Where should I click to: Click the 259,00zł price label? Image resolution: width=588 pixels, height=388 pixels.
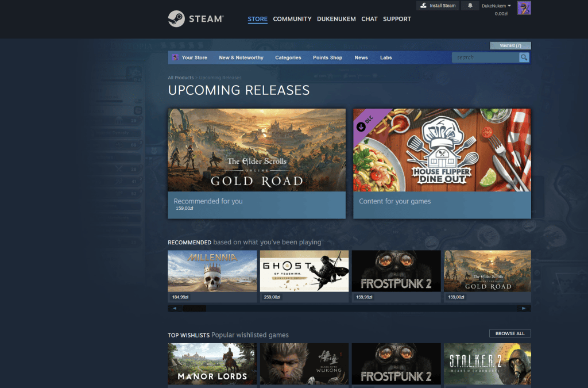tap(272, 297)
